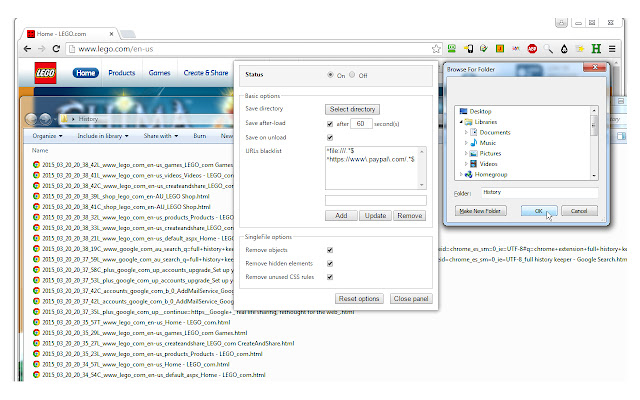Click the Update button
Screen dimensions: 640x400
[x=376, y=216]
